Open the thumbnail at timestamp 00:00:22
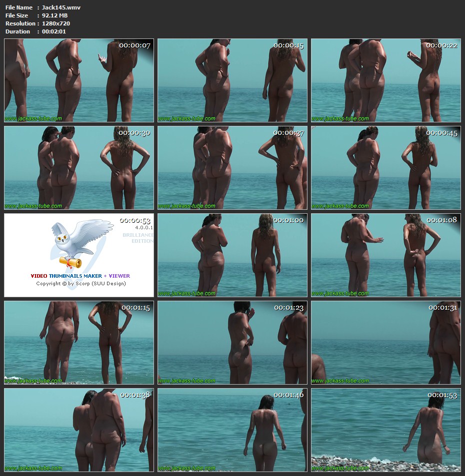Screen dimensions: 465x476 pos(385,80)
